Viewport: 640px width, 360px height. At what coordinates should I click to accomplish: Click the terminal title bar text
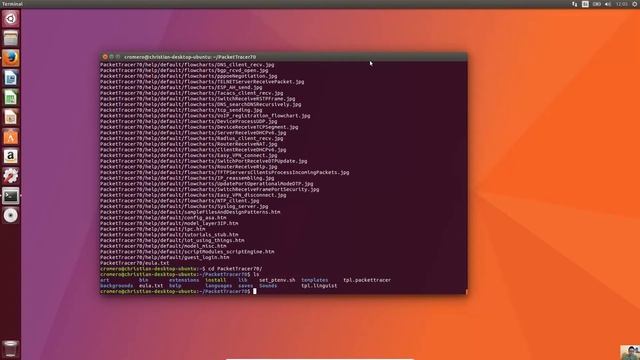[x=190, y=57]
